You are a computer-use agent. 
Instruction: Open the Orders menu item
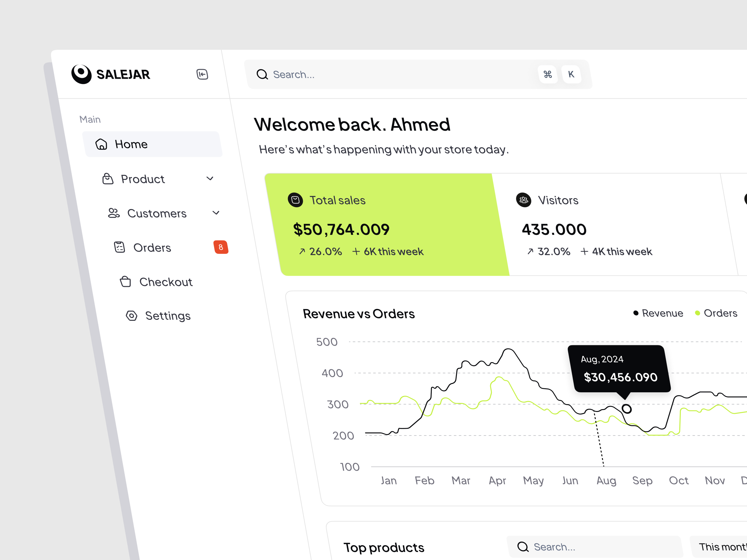[171, 247]
